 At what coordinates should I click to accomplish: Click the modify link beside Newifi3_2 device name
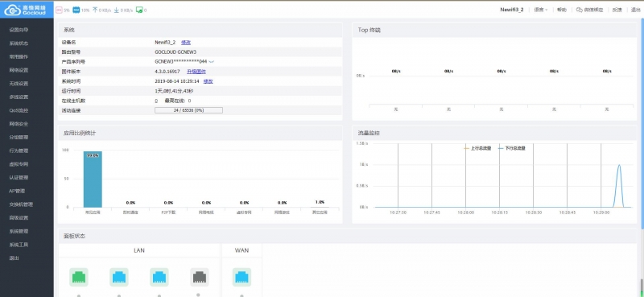(x=186, y=43)
